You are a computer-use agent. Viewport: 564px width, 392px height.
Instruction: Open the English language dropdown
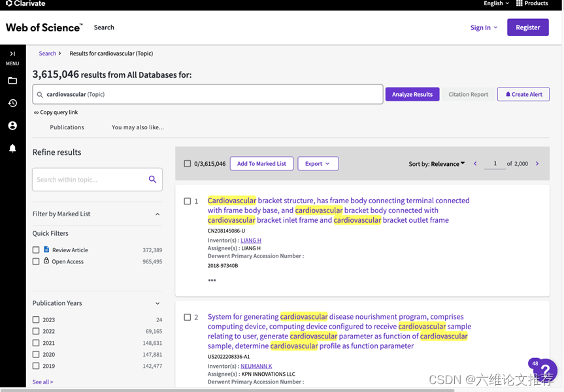tap(497, 3)
